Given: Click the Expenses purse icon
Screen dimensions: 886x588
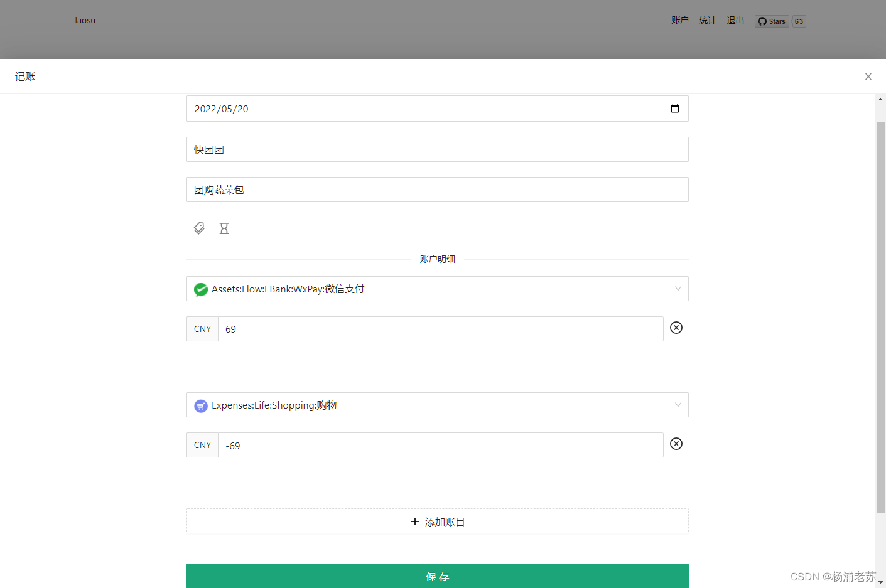Looking at the screenshot, I should (200, 405).
